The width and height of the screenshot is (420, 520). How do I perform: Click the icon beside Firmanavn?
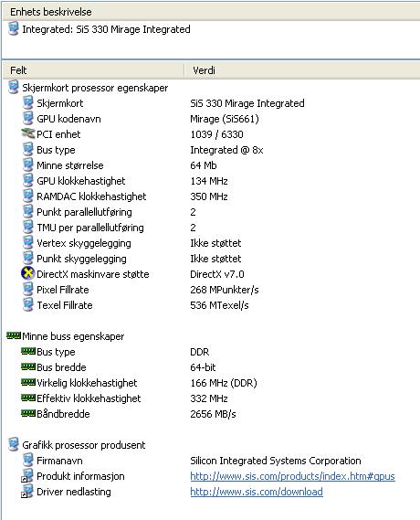[x=28, y=460]
